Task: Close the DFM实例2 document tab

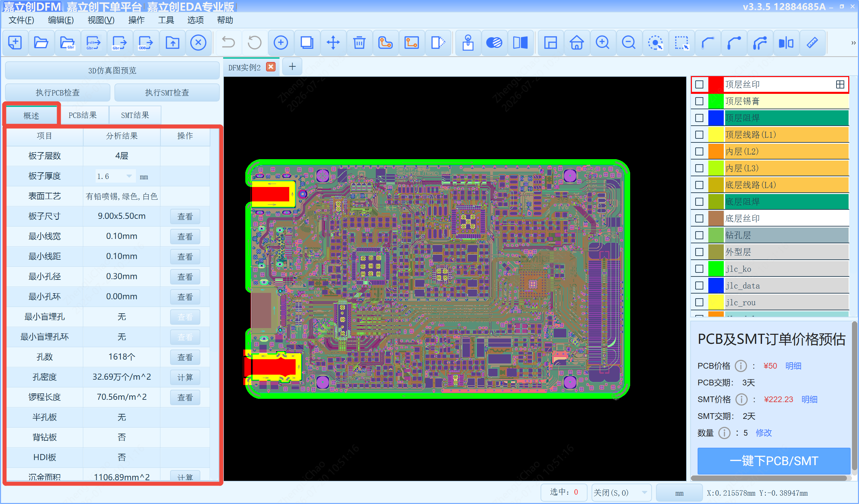Action: [271, 67]
